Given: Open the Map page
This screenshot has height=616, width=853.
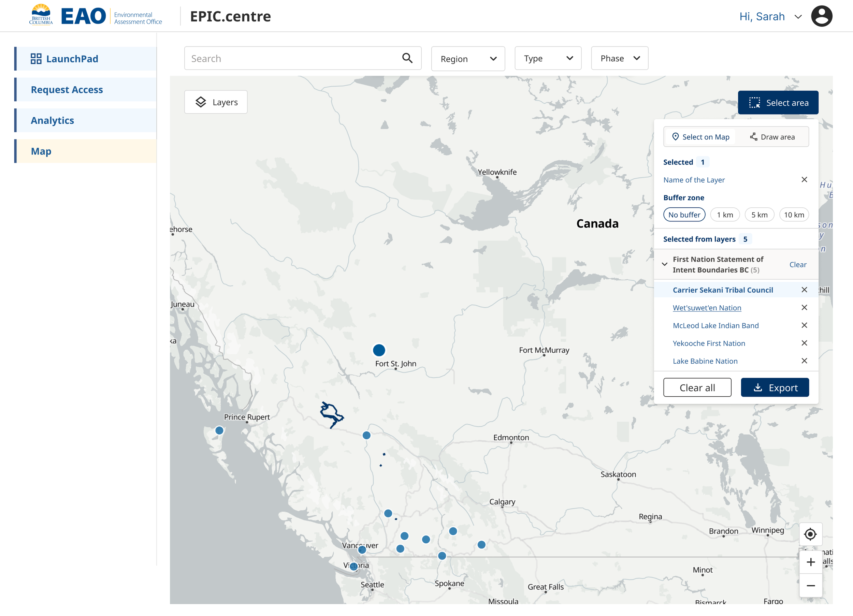Looking at the screenshot, I should [85, 151].
